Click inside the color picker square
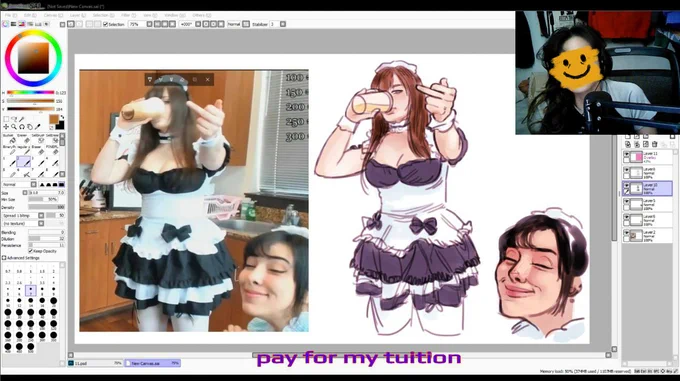The height and width of the screenshot is (381, 680). point(33,58)
